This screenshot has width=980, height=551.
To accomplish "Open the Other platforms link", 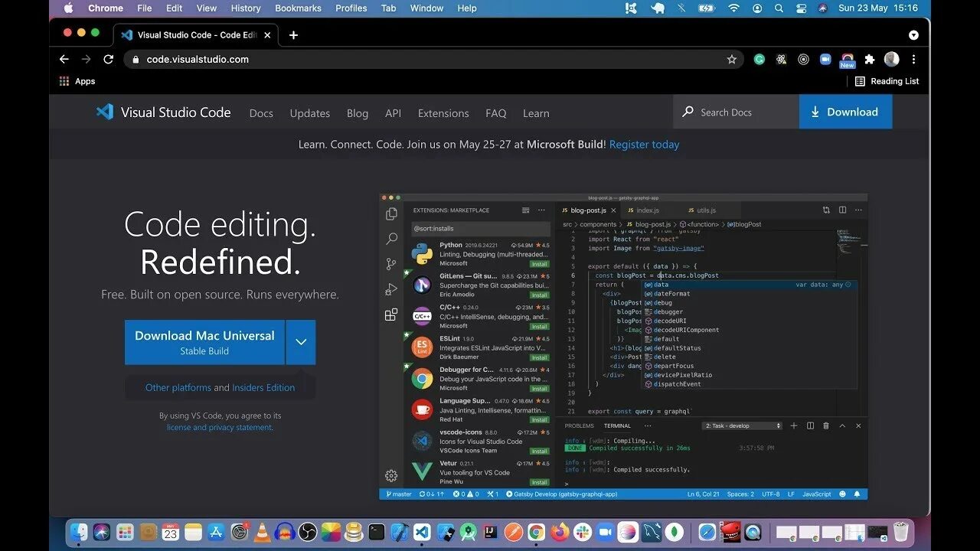I will (x=178, y=388).
